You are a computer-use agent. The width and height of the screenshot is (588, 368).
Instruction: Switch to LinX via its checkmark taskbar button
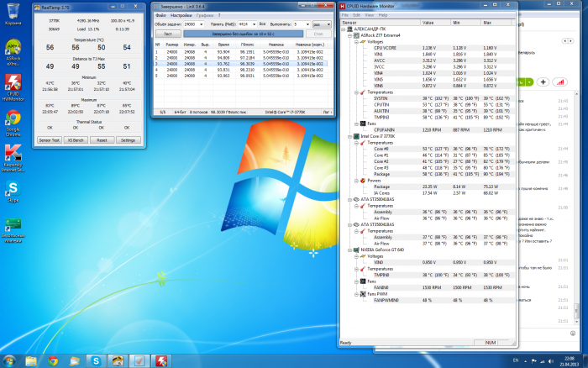click(139, 361)
